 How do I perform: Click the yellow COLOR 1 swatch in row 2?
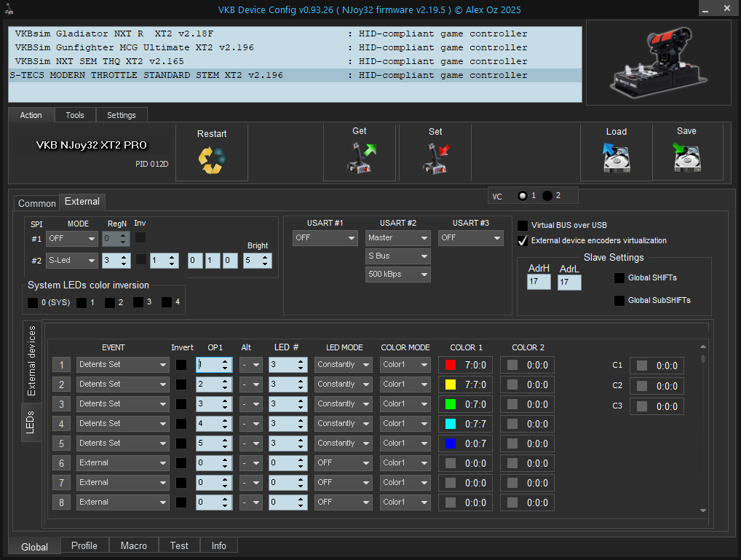click(x=451, y=384)
